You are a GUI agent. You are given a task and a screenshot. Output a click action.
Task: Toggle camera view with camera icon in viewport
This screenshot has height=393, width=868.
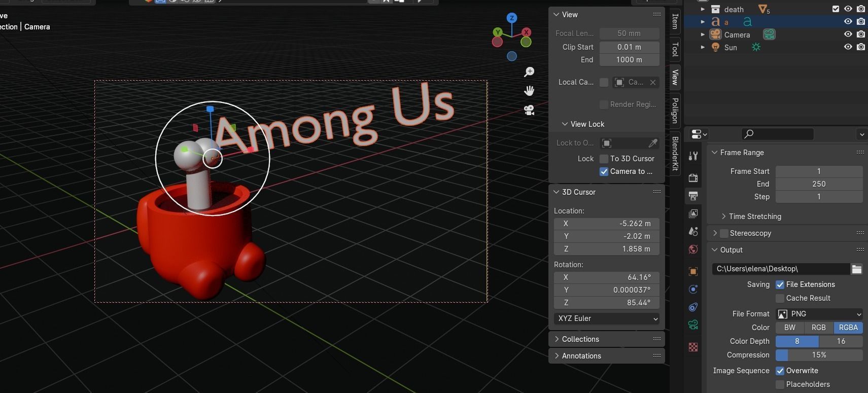tap(529, 110)
